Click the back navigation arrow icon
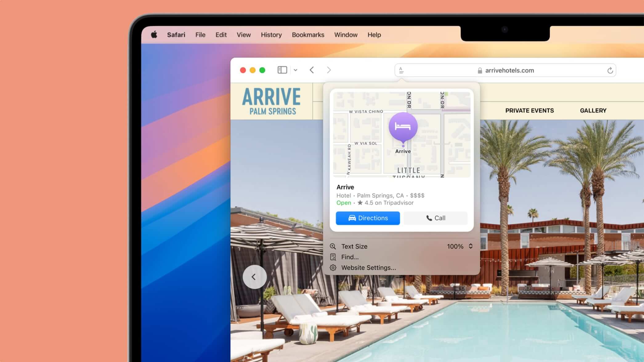The image size is (644, 362). pyautogui.click(x=312, y=70)
